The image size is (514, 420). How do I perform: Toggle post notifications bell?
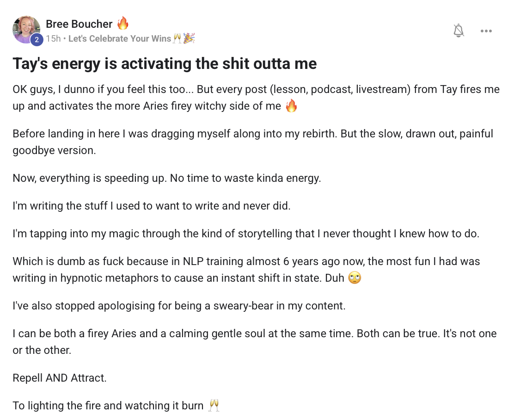pos(459,31)
